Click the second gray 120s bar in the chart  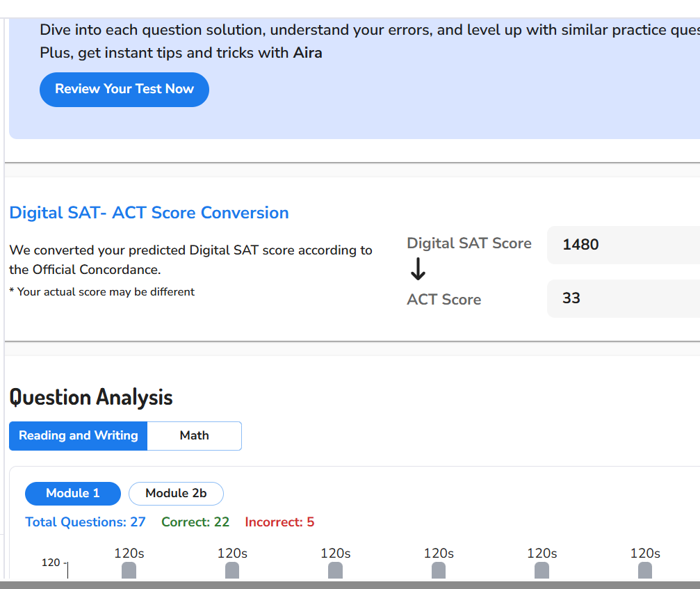[232, 571]
